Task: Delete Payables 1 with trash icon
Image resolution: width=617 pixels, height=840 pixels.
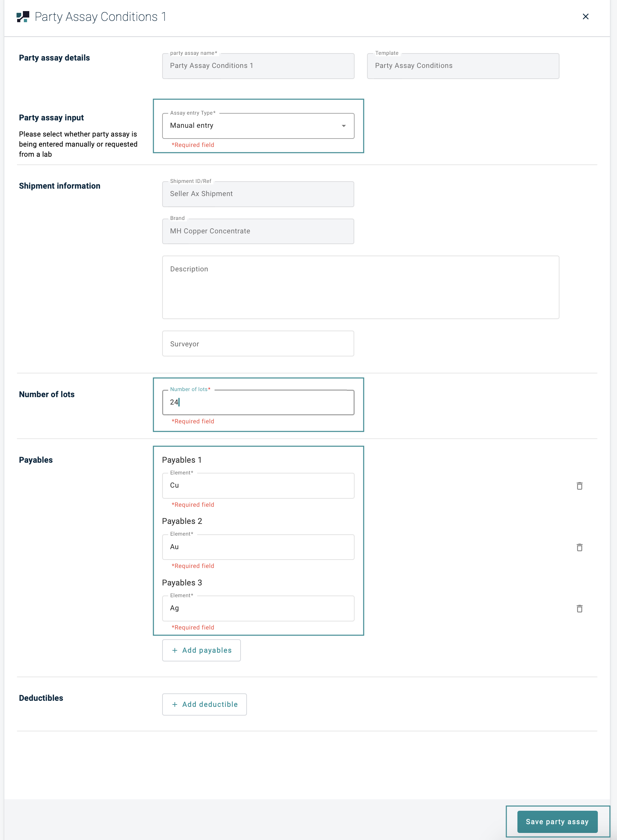Action: [x=579, y=486]
